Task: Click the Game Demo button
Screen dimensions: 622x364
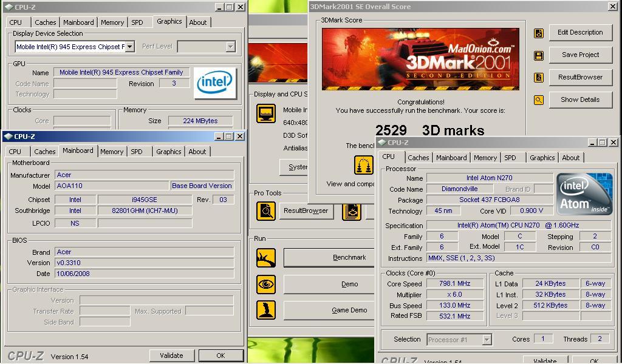Action: click(x=329, y=311)
